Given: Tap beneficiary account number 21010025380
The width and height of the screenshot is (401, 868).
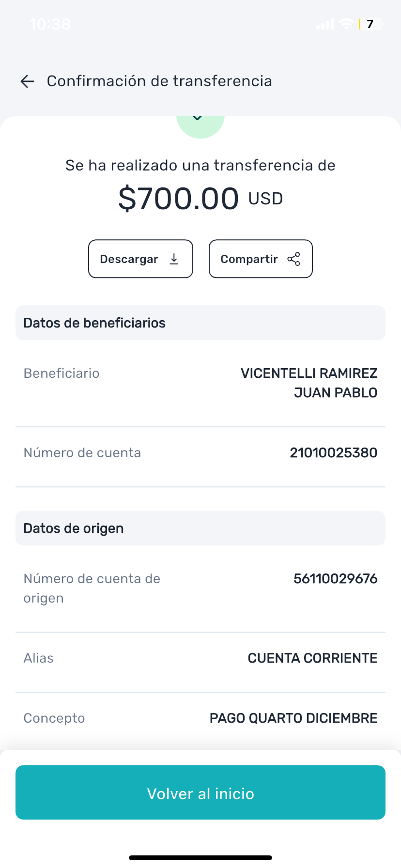Looking at the screenshot, I should 333,452.
